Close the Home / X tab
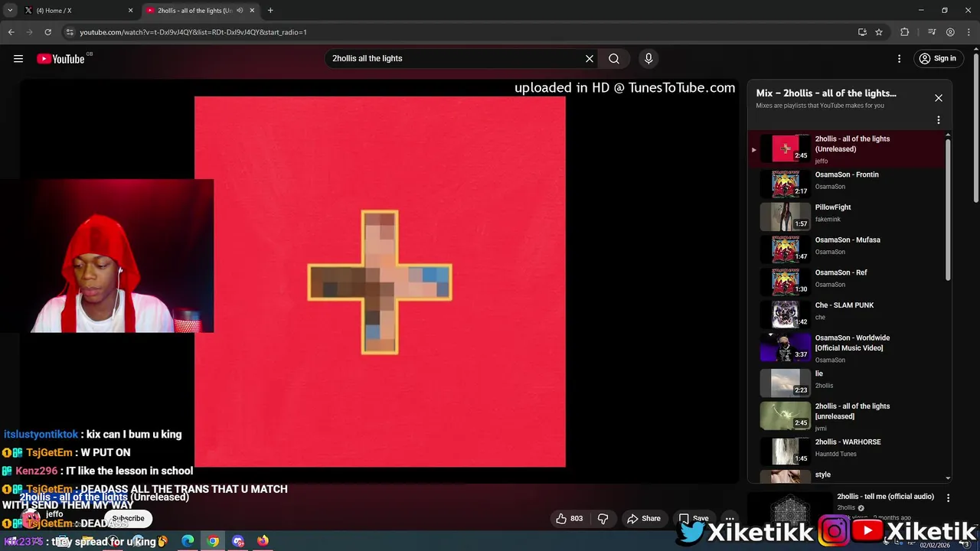Screen dimensions: 980x551 coord(130,11)
